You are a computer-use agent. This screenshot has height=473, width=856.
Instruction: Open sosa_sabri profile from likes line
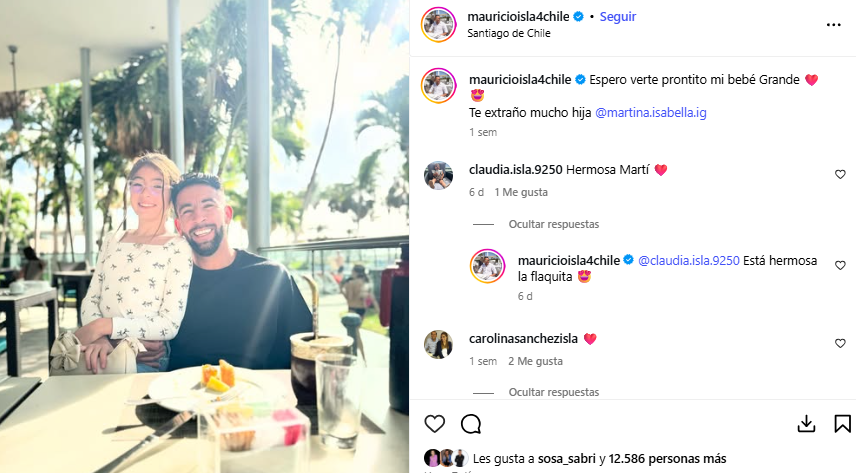coord(567,459)
